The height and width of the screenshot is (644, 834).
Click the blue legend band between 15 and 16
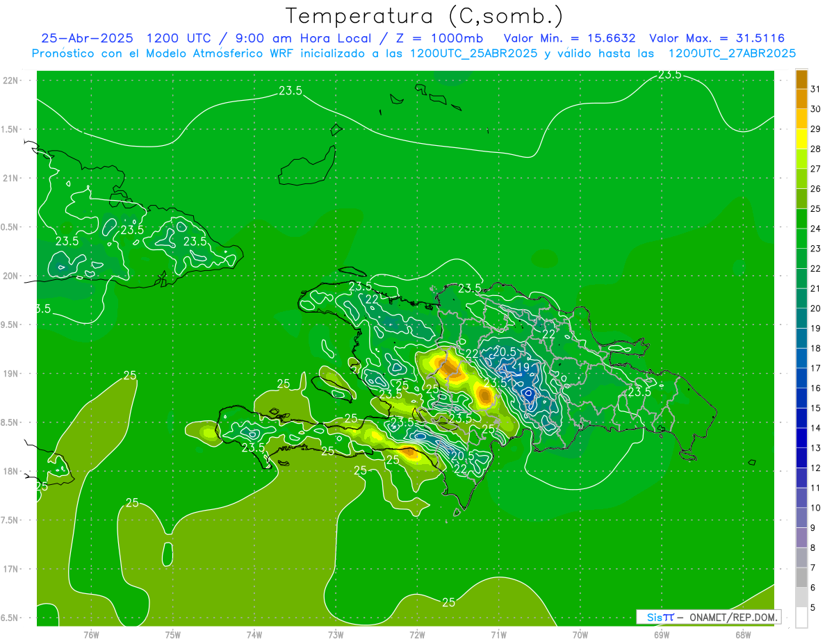[801, 398]
